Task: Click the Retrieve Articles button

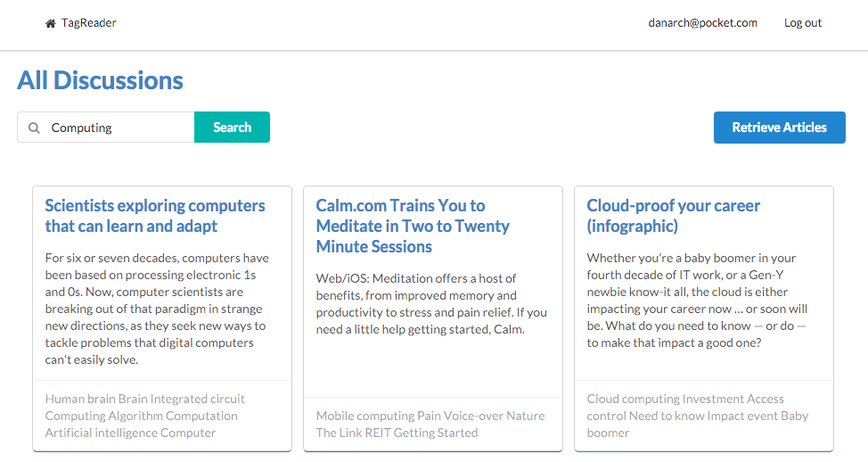Action: pos(780,128)
